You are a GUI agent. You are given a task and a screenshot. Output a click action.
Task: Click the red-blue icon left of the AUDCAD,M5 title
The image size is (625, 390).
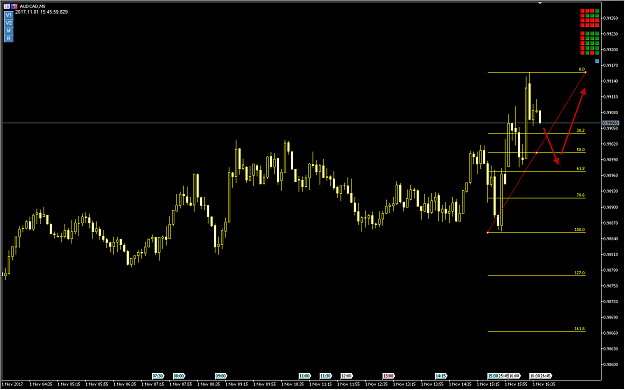[x=14, y=6]
